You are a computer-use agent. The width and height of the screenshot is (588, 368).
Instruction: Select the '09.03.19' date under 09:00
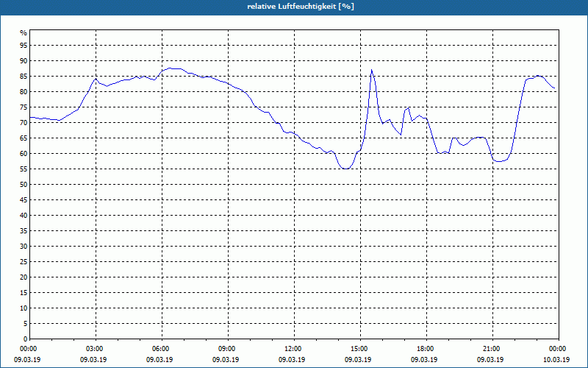pos(226,360)
